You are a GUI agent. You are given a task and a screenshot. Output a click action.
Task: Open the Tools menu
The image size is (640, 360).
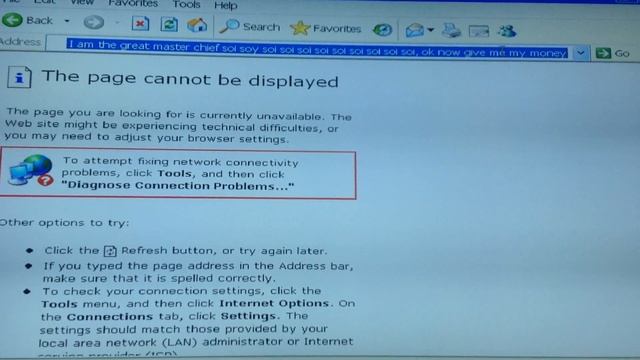pos(186,4)
